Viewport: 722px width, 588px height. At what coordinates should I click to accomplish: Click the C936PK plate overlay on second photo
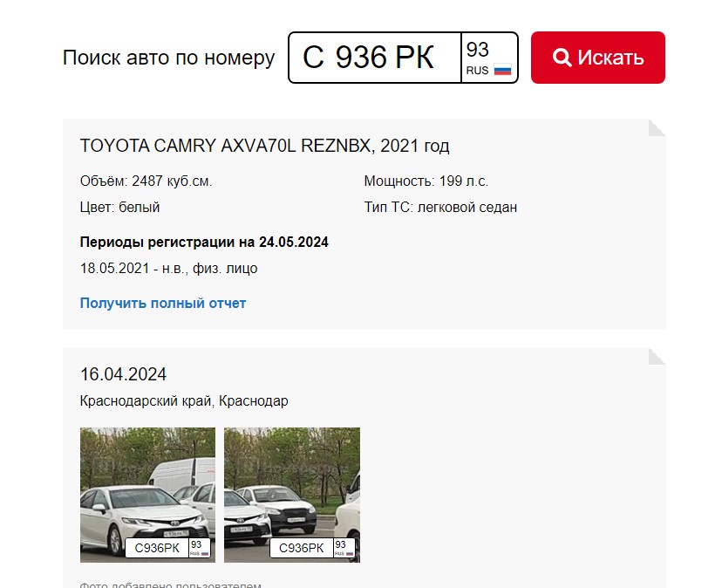coord(312,548)
